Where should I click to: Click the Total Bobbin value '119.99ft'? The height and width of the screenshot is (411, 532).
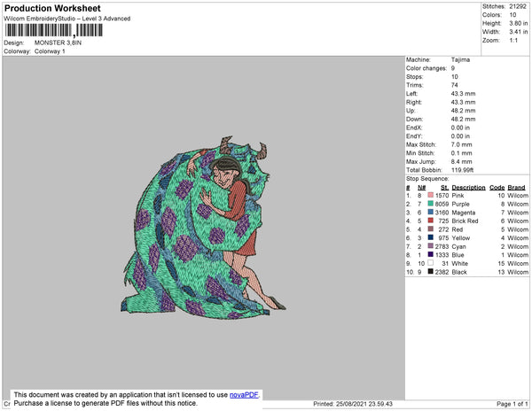point(462,170)
